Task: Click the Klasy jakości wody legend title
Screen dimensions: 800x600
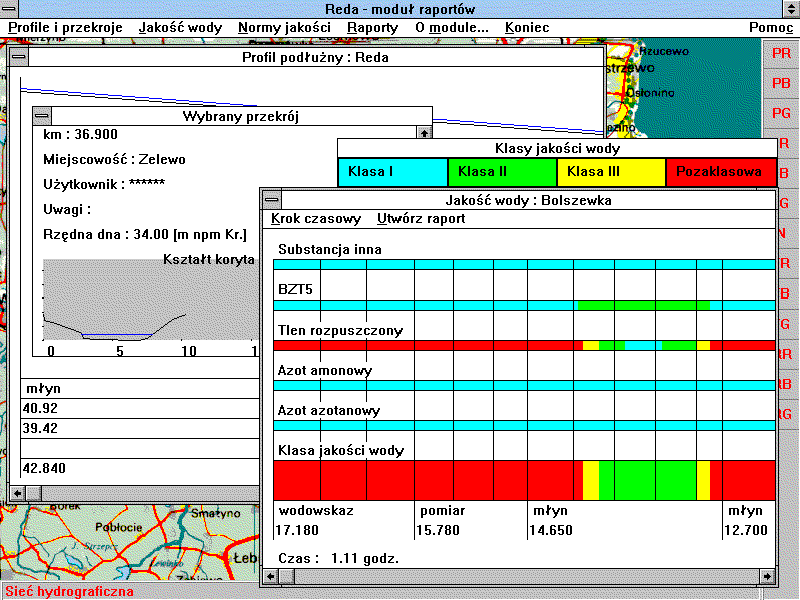Action: click(x=557, y=148)
